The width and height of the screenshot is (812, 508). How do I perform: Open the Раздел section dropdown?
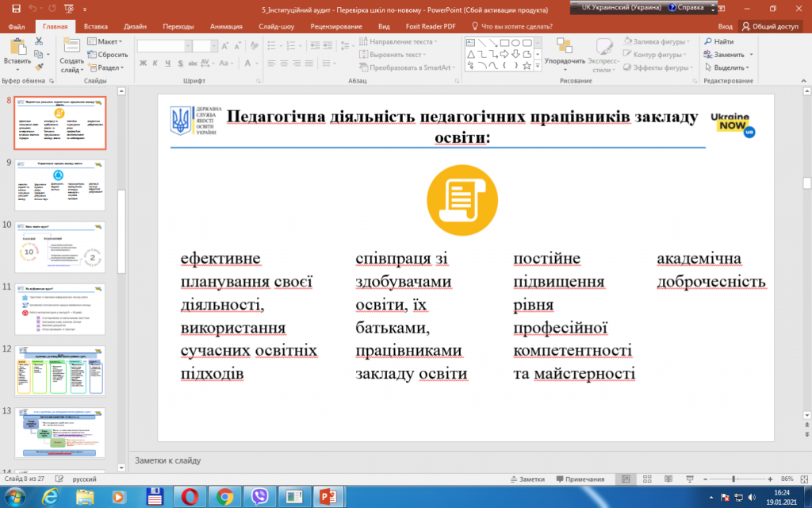click(106, 67)
